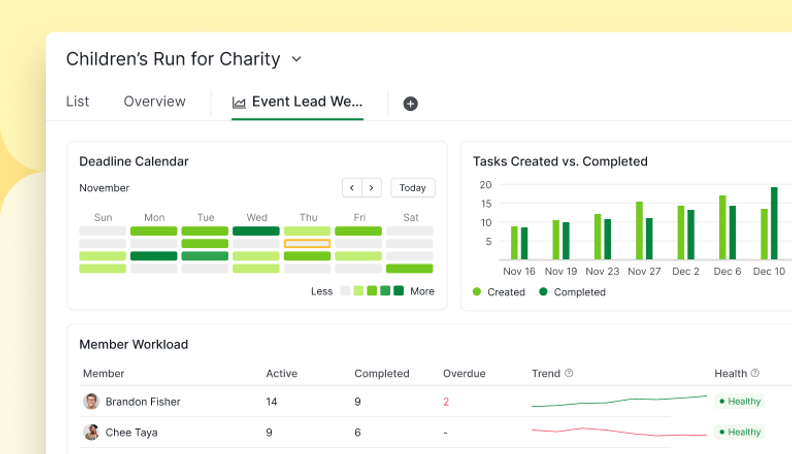Screen dimensions: 792x454
Task: Switch to the Overview tab
Action: tap(155, 102)
